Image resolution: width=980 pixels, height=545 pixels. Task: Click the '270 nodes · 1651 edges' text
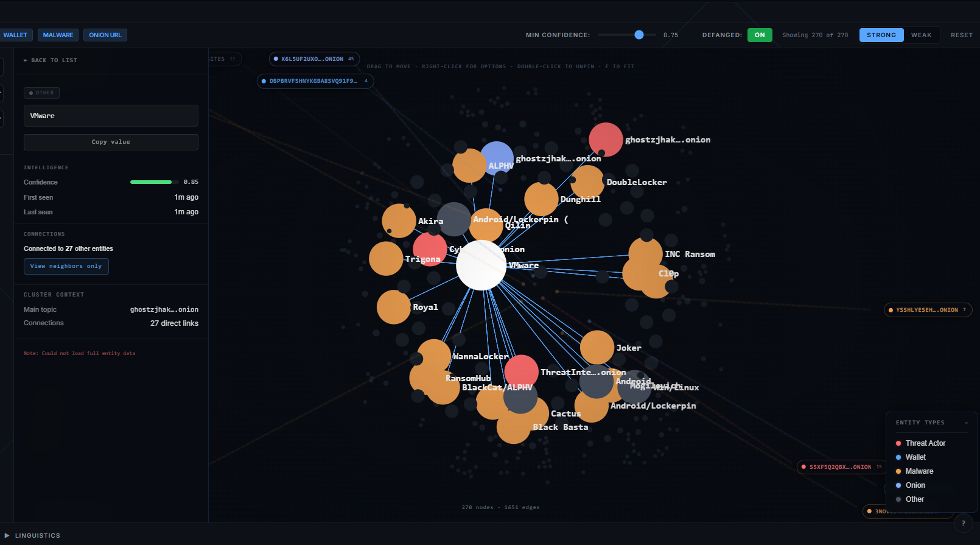(x=500, y=507)
